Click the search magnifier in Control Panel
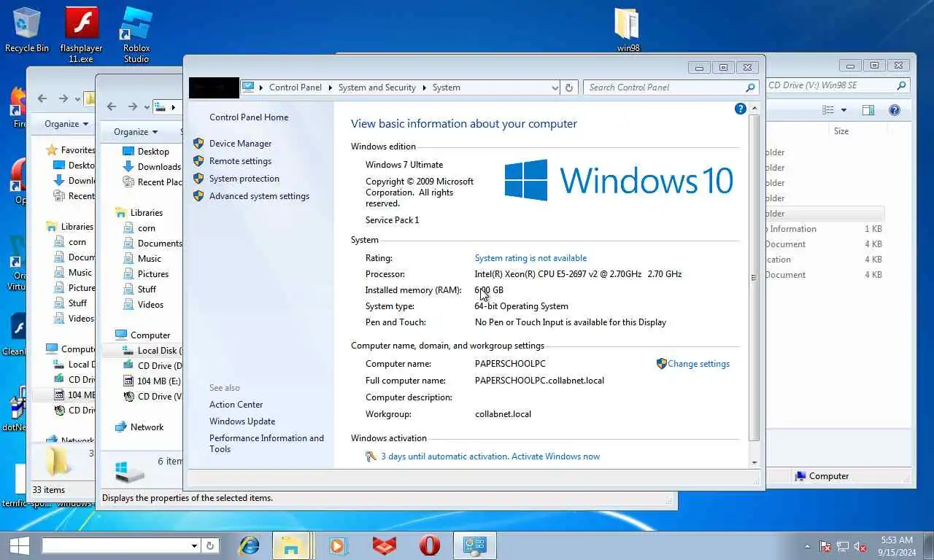This screenshot has width=934, height=560. tap(750, 87)
